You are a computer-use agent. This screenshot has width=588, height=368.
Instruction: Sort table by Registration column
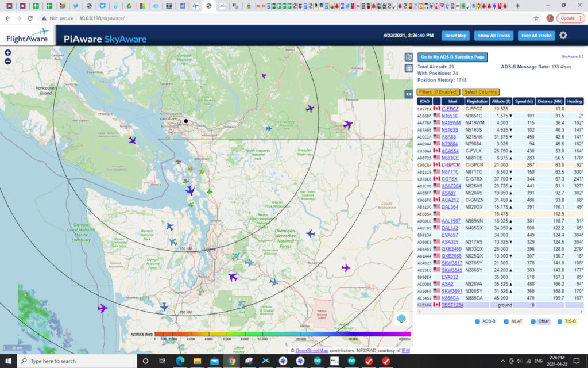pos(477,101)
